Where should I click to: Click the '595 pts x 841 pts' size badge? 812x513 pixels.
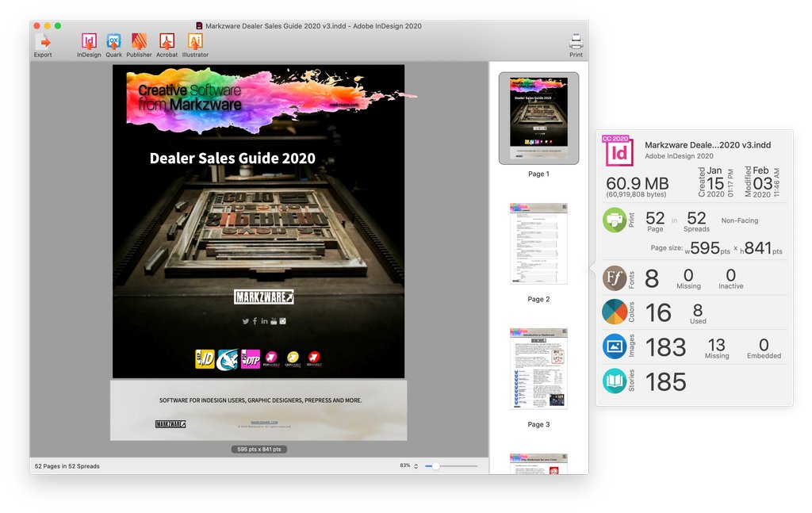pyautogui.click(x=259, y=450)
